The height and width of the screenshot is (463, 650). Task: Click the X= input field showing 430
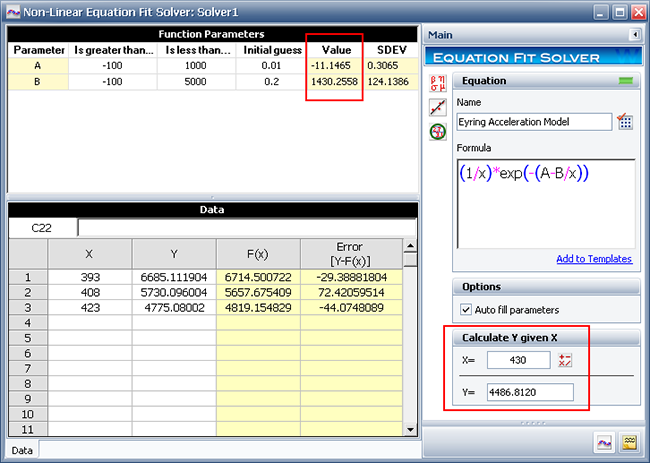(x=518, y=360)
